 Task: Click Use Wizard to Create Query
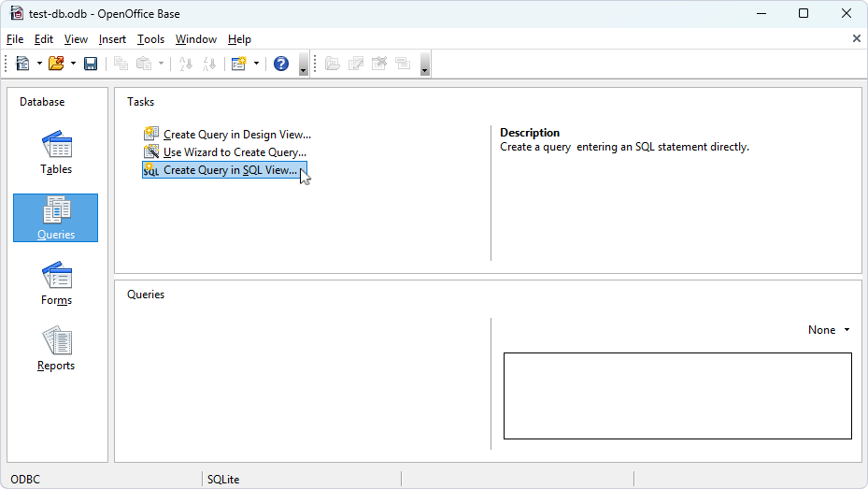pyautogui.click(x=235, y=152)
